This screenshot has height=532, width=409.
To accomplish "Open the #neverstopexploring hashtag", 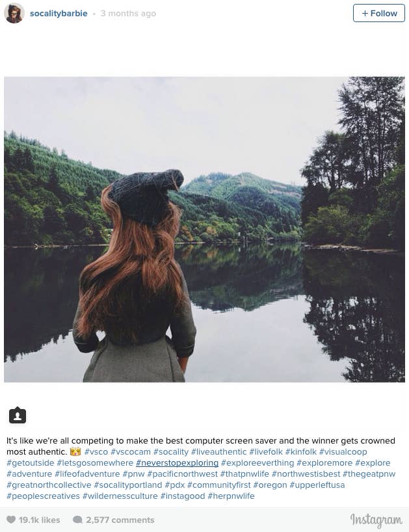I will [x=177, y=463].
